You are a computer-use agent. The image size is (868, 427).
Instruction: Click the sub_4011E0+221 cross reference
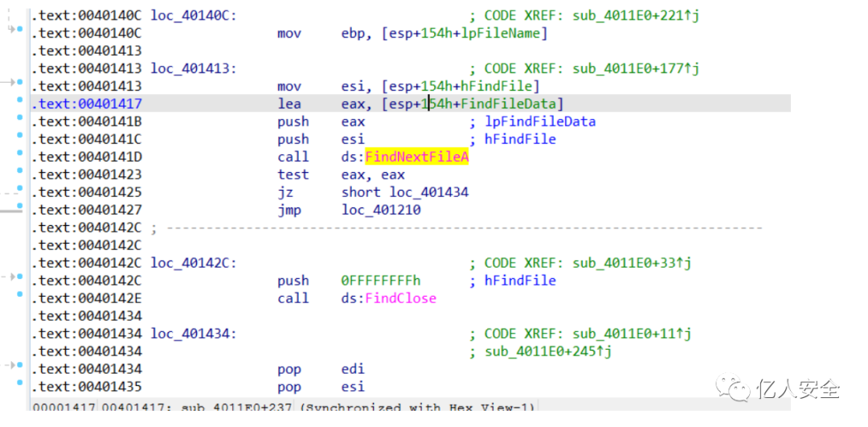tap(636, 15)
